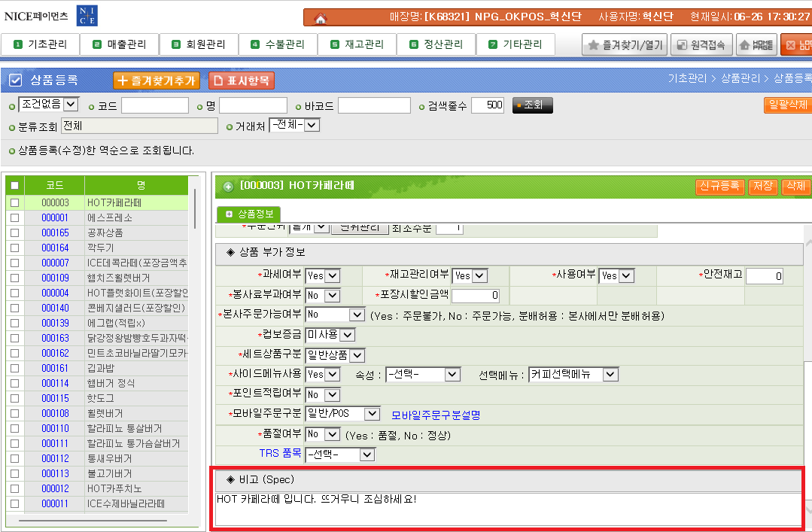Click the 조회 search button

pyautogui.click(x=533, y=105)
